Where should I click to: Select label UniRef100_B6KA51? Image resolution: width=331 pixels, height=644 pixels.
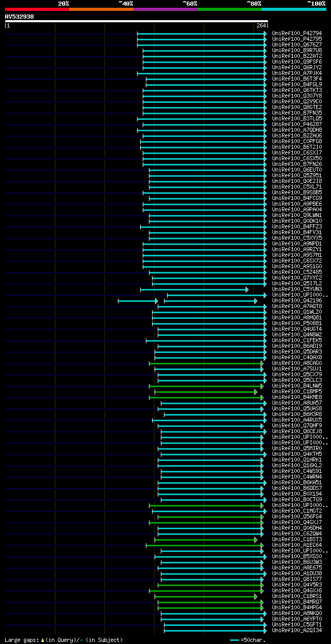click(297, 483)
